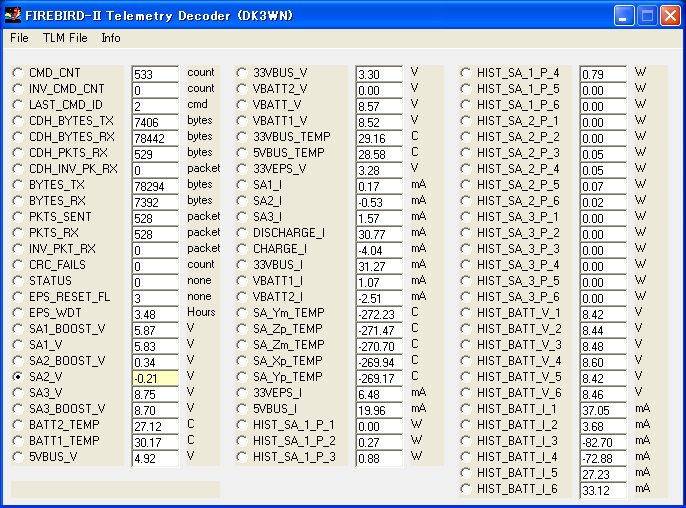
Task: Select the 5VBUS_I radio button
Action: click(242, 409)
